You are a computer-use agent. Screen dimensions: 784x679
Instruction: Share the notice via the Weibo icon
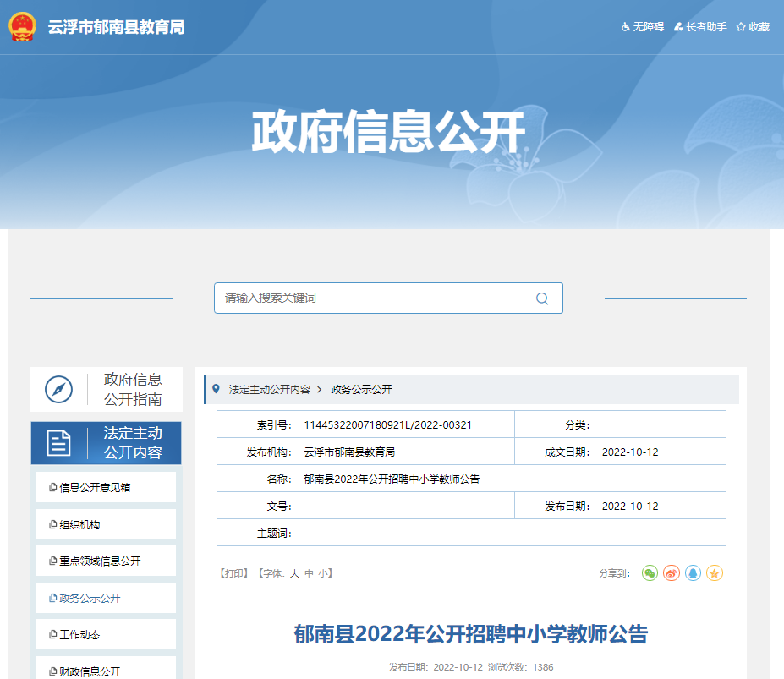[x=672, y=573]
